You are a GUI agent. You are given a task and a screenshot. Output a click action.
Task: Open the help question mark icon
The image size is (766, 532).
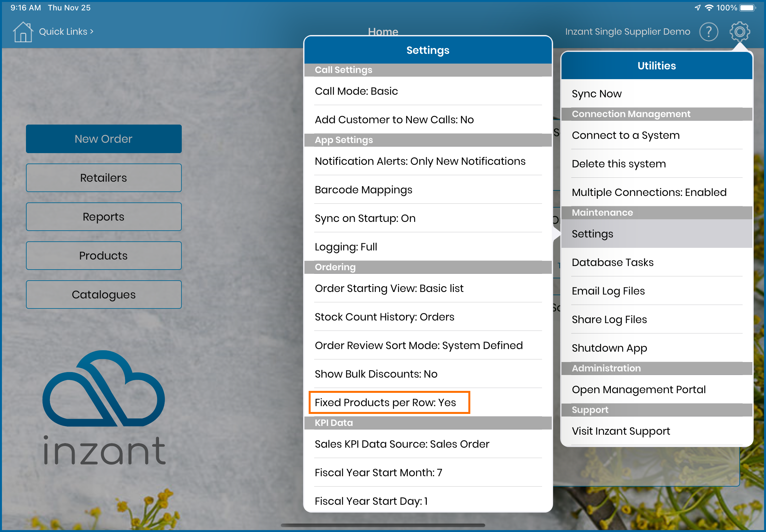[708, 32]
